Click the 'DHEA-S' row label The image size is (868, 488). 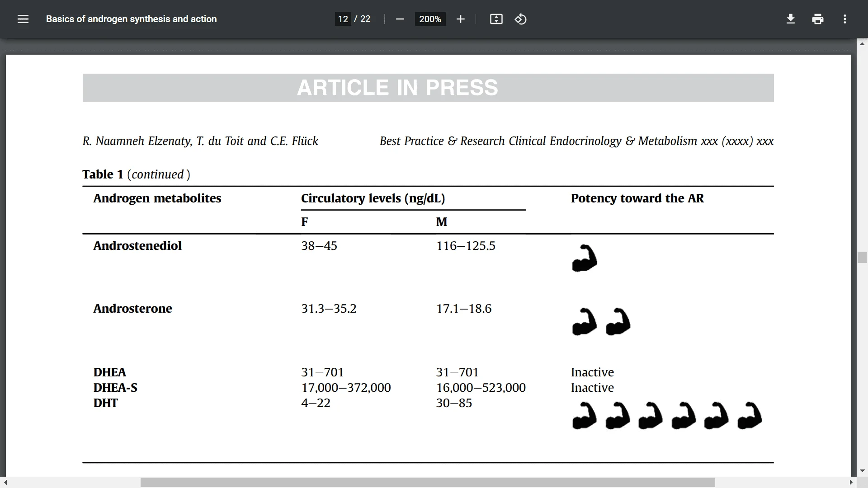115,388
